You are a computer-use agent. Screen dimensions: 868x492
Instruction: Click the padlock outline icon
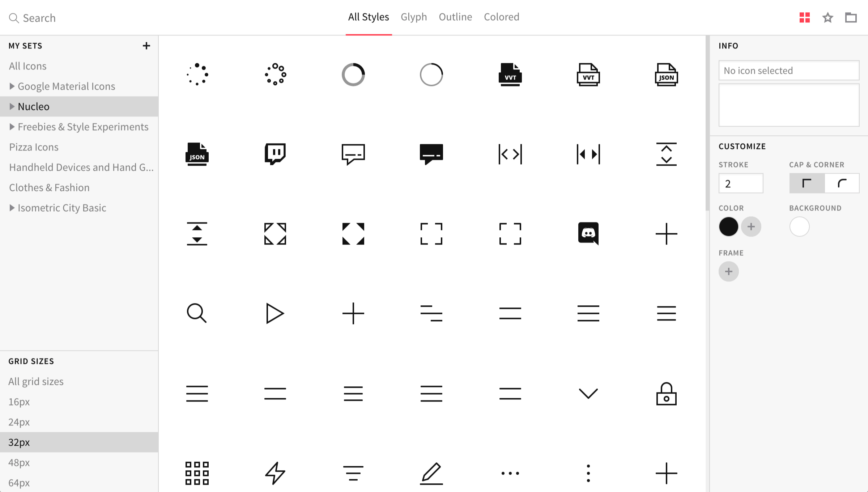[667, 394]
